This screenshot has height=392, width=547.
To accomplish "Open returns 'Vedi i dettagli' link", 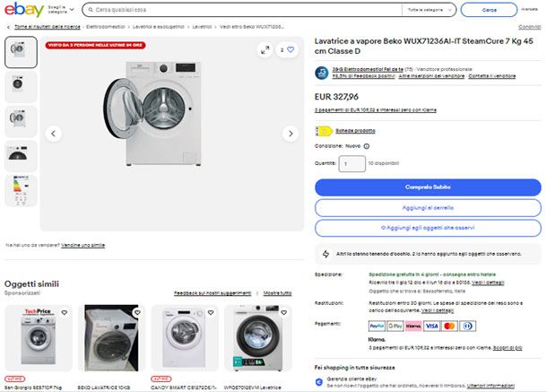I will [x=438, y=310].
